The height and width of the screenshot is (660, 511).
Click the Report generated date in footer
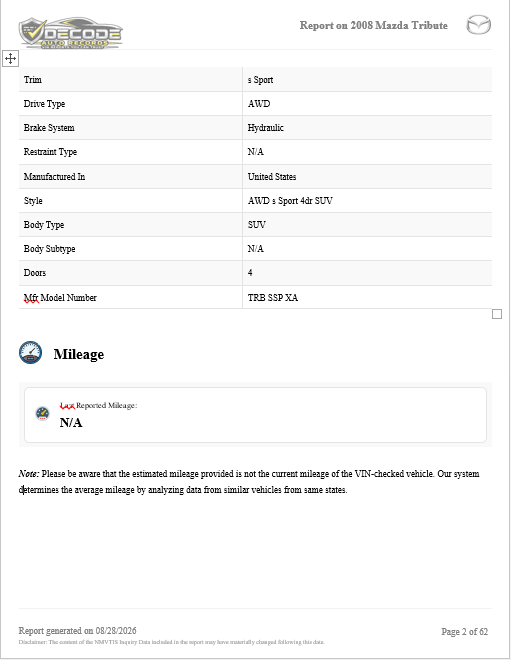point(77,631)
